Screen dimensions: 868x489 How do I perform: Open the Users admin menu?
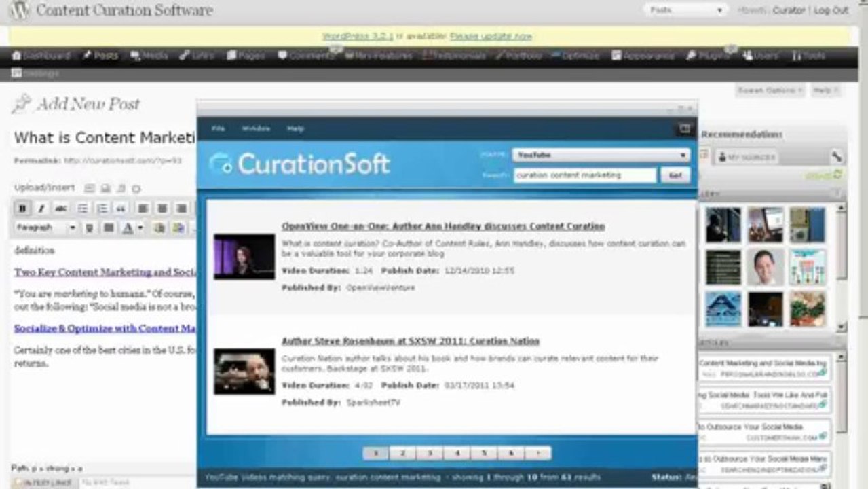click(x=760, y=56)
